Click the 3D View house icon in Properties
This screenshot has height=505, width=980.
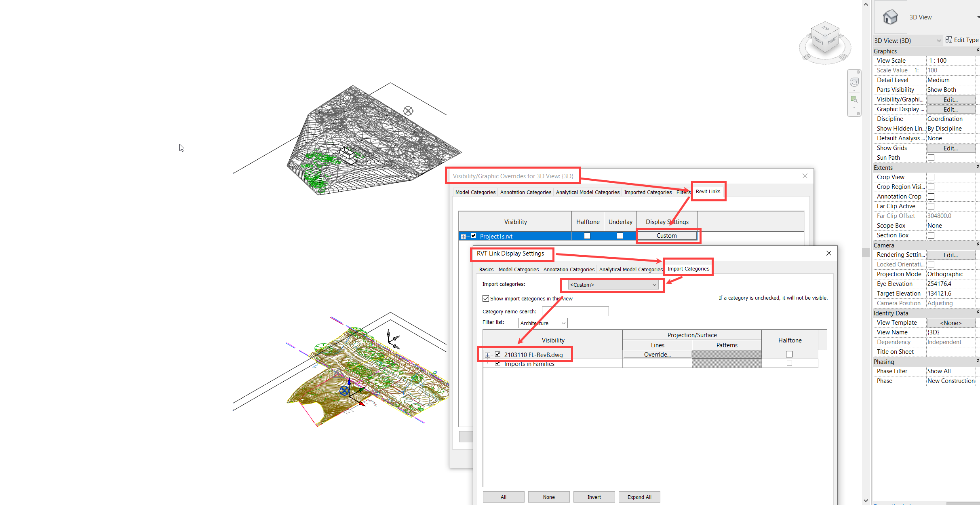[x=890, y=16]
